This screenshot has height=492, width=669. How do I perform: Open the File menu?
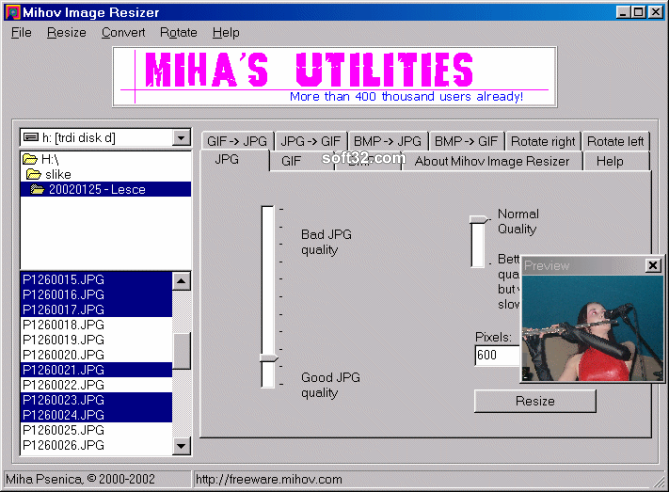coord(21,32)
